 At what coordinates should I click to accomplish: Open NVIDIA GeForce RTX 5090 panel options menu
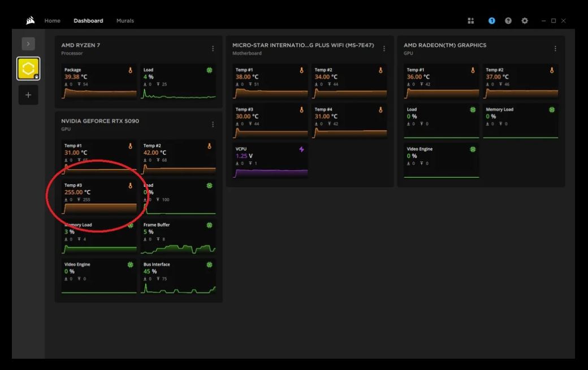[213, 124]
